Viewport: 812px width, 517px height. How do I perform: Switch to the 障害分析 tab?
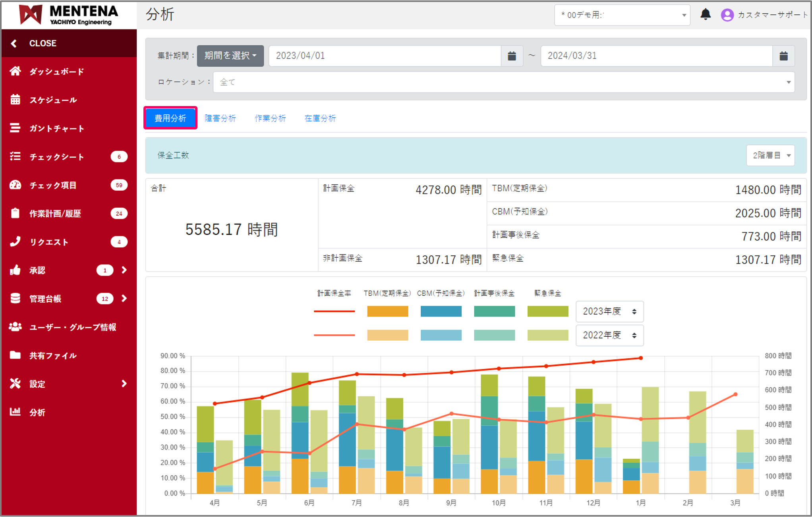click(x=220, y=118)
